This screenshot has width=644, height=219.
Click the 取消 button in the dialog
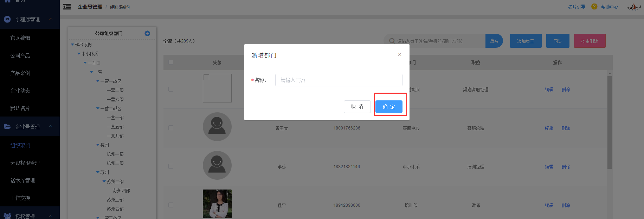point(357,107)
